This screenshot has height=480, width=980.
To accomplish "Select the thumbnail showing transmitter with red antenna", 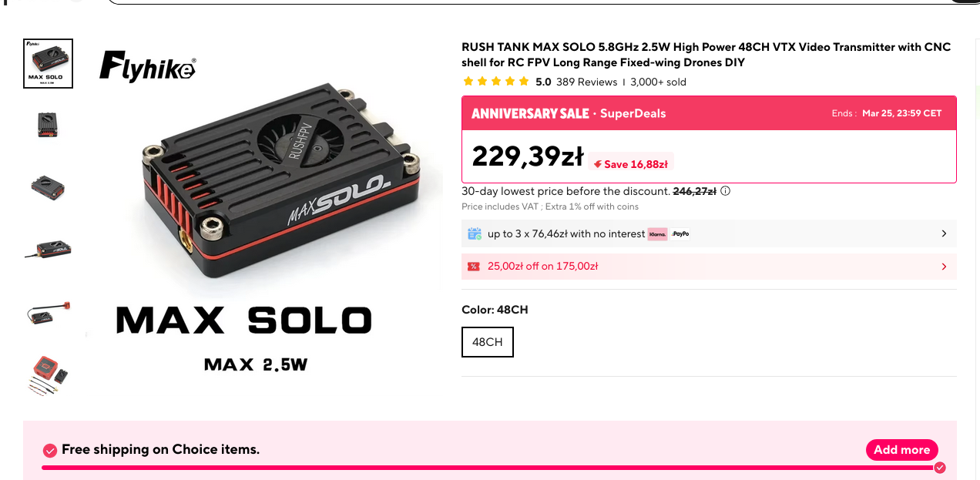I will point(49,313).
